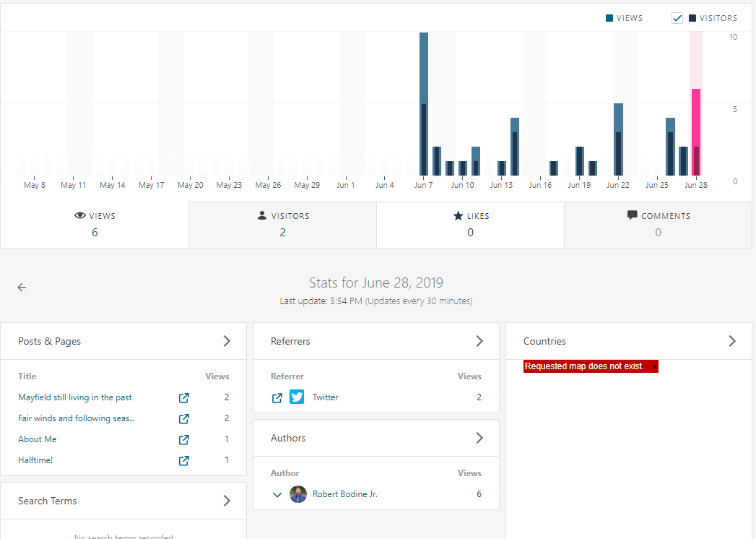This screenshot has height=539, width=756.
Task: Open external link icon for Fair winds post
Action: click(184, 418)
